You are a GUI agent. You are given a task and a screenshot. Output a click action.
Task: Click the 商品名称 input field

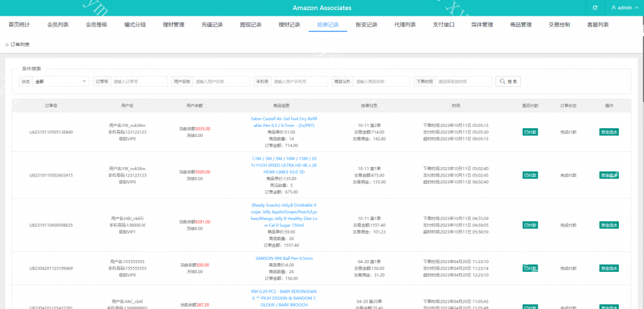pyautogui.click(x=382, y=81)
